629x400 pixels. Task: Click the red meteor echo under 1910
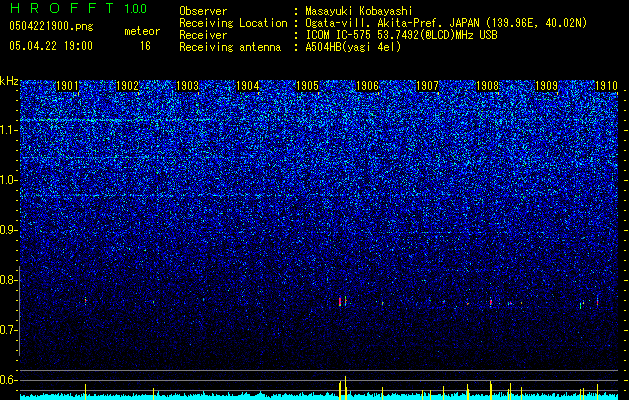point(597,301)
